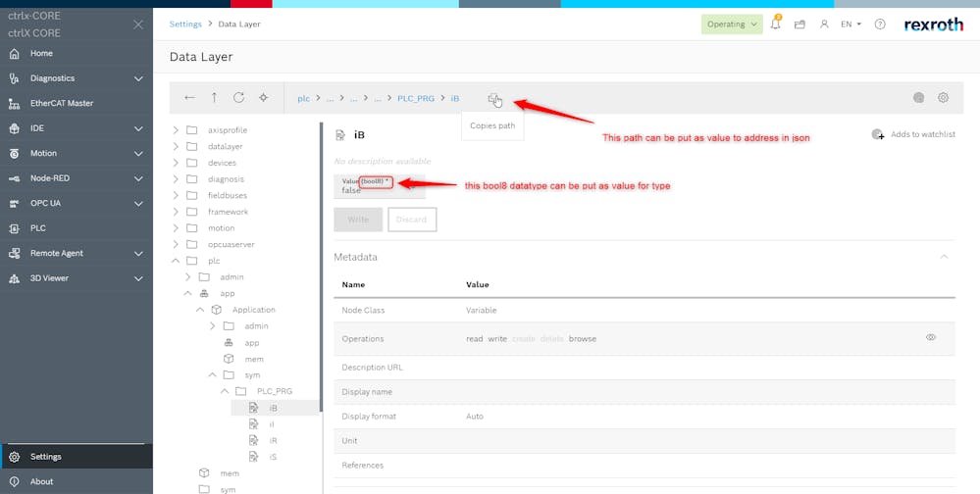Select the devices tree folder
Image resolution: width=980 pixels, height=494 pixels.
(222, 163)
